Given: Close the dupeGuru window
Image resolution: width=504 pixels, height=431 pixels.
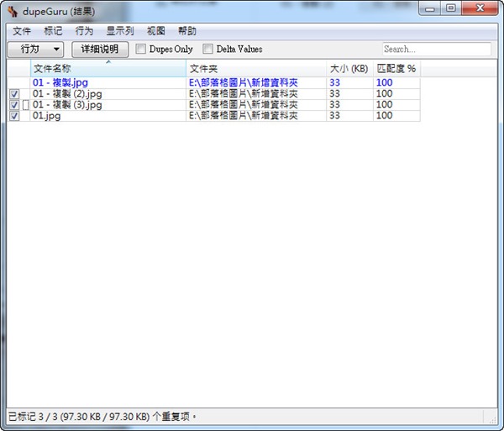Looking at the screenshot, I should (480, 8).
